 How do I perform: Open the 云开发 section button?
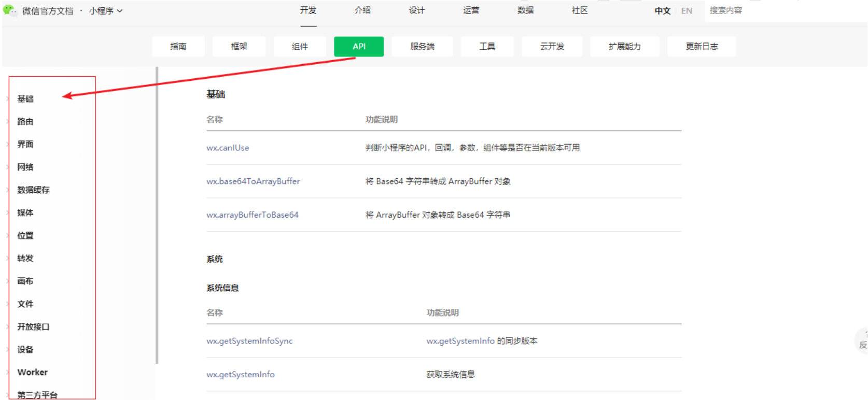[552, 47]
